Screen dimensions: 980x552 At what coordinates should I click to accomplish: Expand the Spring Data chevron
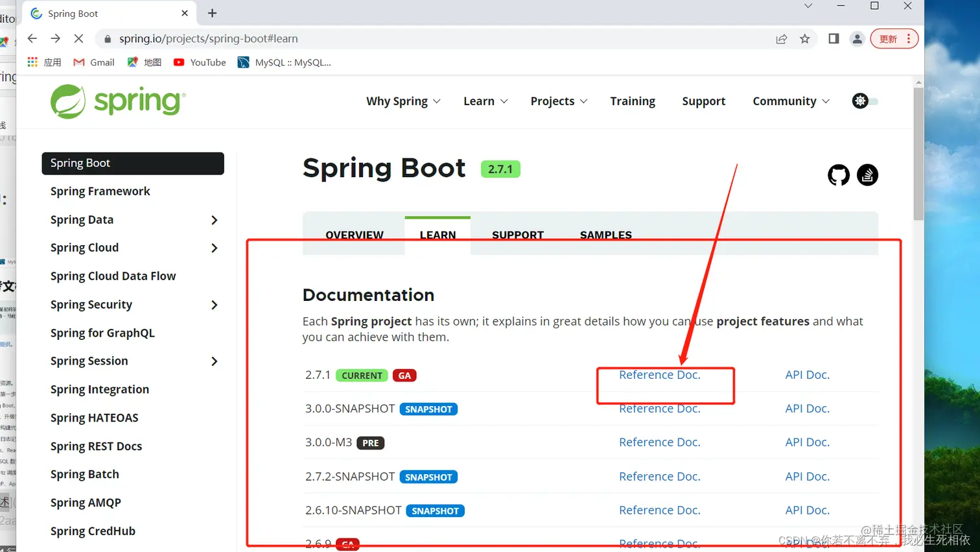click(x=214, y=220)
